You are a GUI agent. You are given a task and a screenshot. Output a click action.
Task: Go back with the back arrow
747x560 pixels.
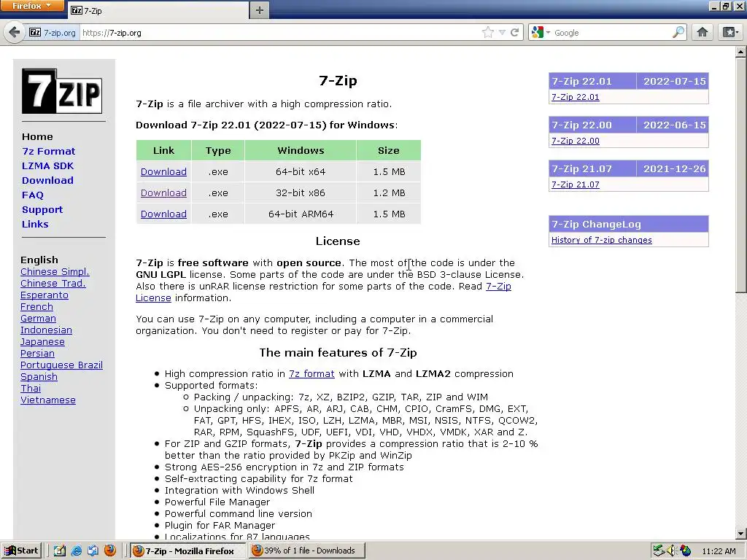pos(15,32)
